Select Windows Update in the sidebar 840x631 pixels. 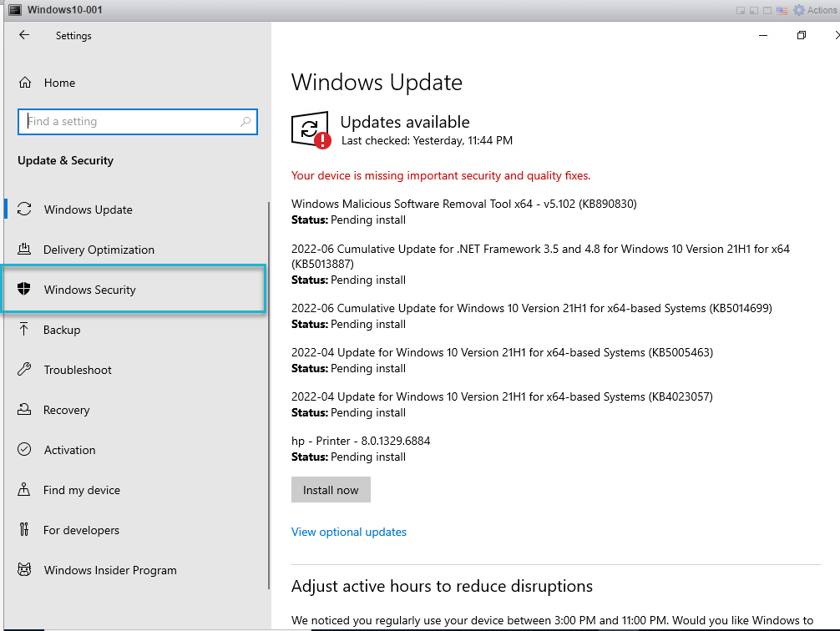(x=88, y=209)
